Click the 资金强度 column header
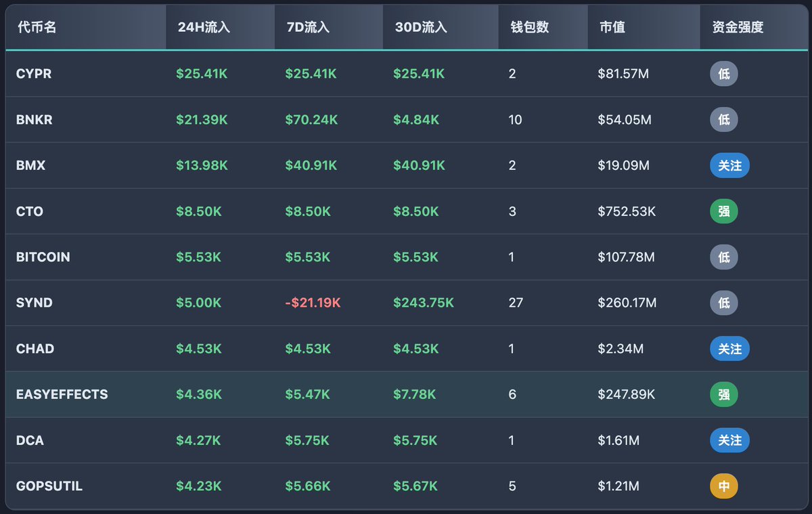 (x=738, y=28)
